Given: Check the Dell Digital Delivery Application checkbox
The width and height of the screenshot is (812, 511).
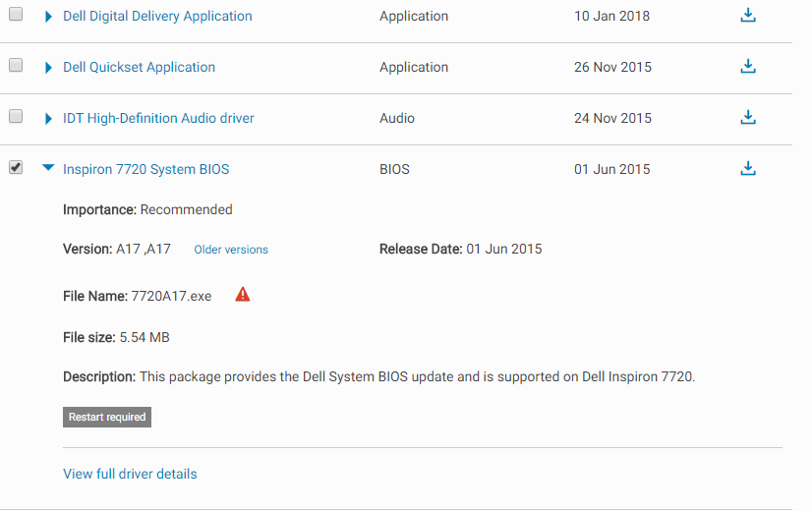Looking at the screenshot, I should [16, 15].
